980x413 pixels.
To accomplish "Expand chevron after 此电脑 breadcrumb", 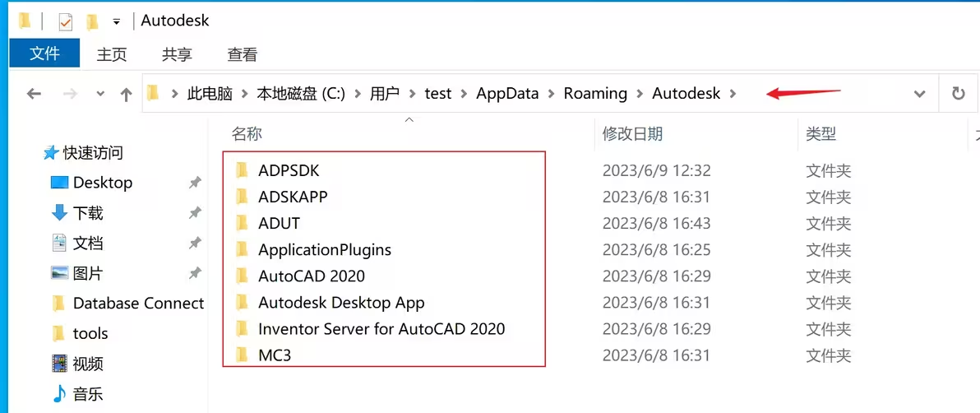I will 245,94.
